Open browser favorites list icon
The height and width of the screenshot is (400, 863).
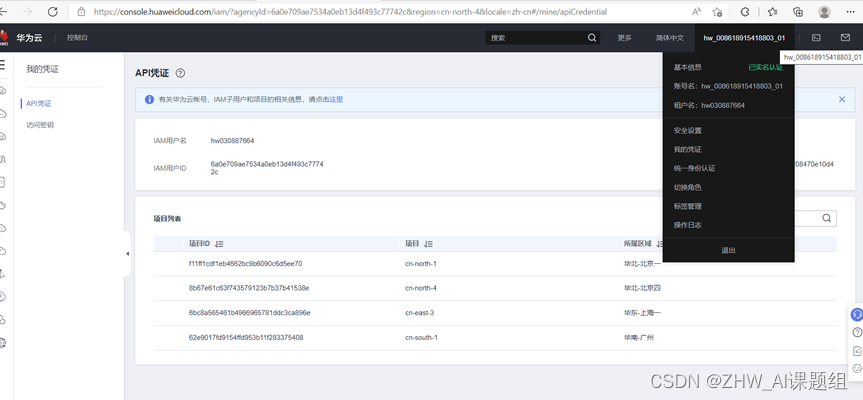pos(773,12)
